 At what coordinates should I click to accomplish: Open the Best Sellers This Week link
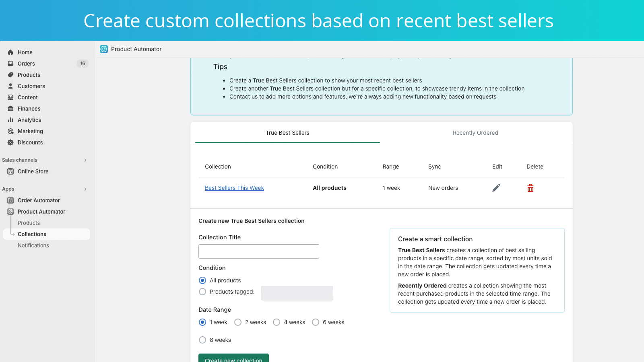point(234,188)
